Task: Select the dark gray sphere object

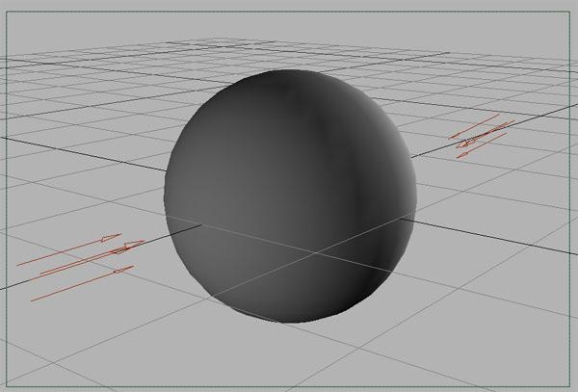Action: point(290,196)
